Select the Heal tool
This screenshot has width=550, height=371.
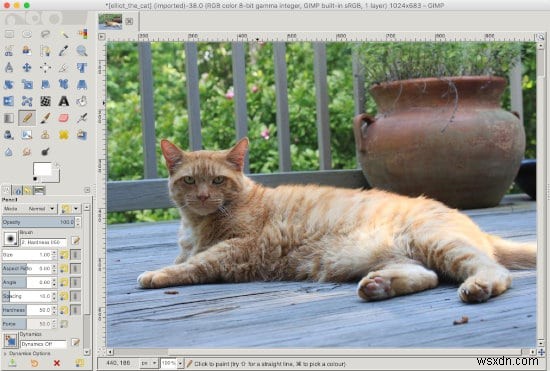tap(63, 135)
